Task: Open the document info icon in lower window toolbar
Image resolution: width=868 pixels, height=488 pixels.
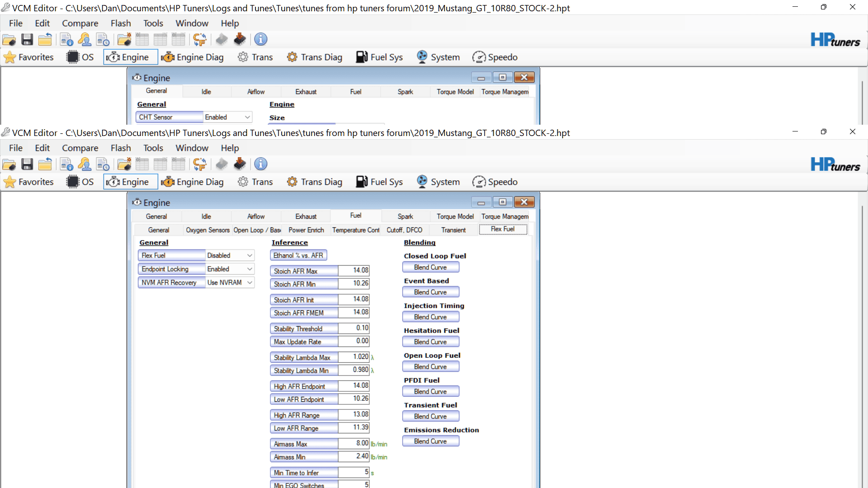Action: point(67,164)
